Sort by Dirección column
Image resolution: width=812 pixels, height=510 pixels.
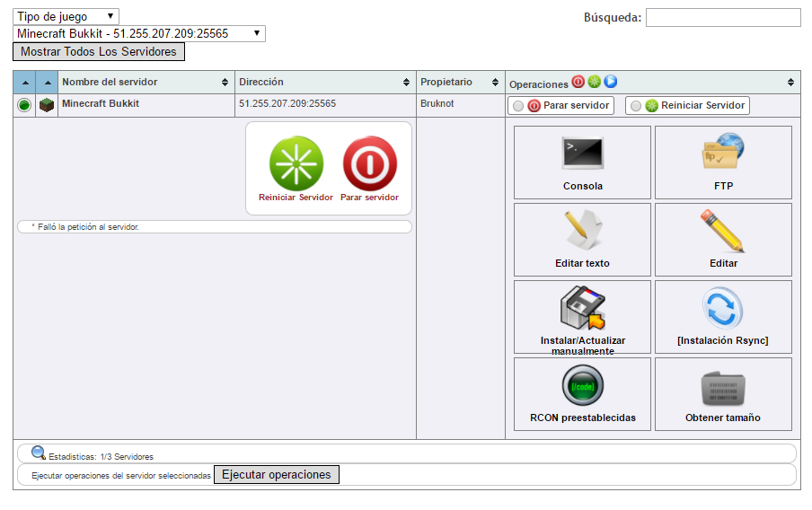[325, 82]
